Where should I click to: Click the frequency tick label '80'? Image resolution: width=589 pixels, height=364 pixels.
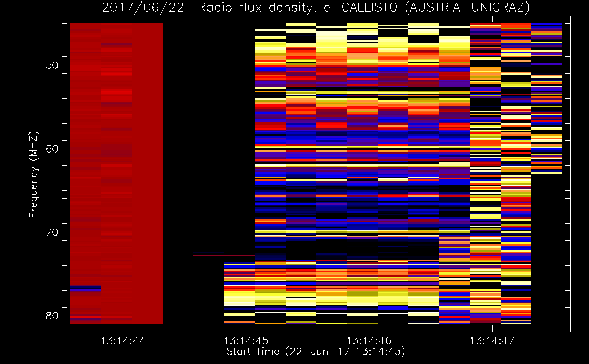(52, 316)
